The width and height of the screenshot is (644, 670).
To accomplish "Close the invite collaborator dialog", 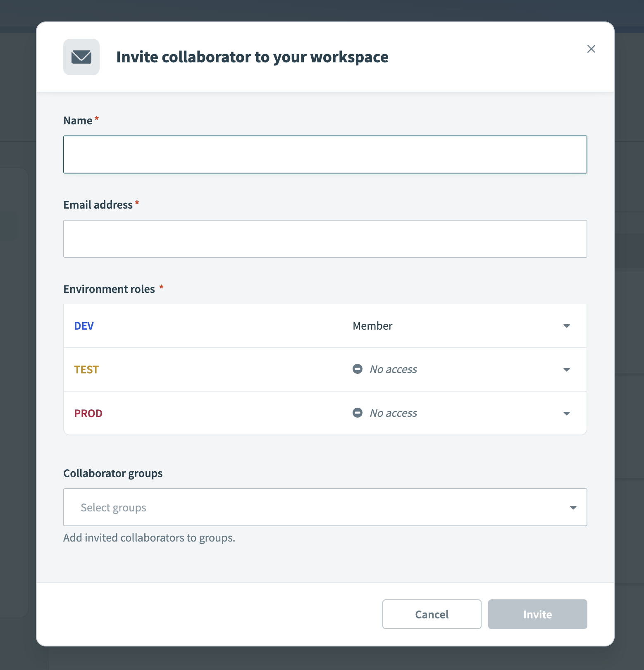I will click(591, 49).
